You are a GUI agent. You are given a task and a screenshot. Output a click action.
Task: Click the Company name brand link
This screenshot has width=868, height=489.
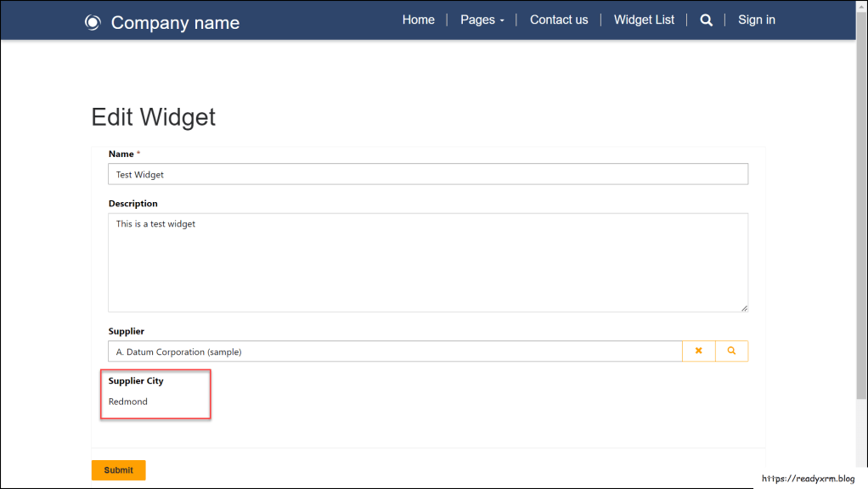(175, 23)
